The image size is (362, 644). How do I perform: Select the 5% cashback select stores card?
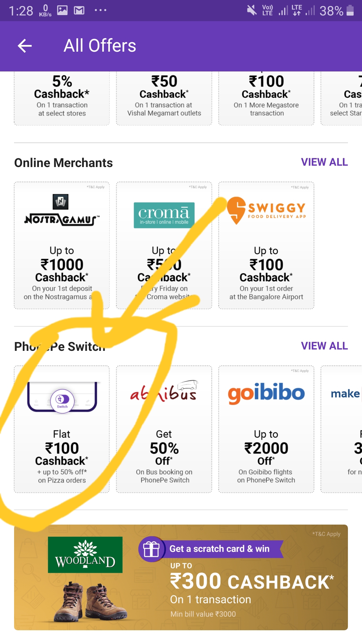[62, 98]
